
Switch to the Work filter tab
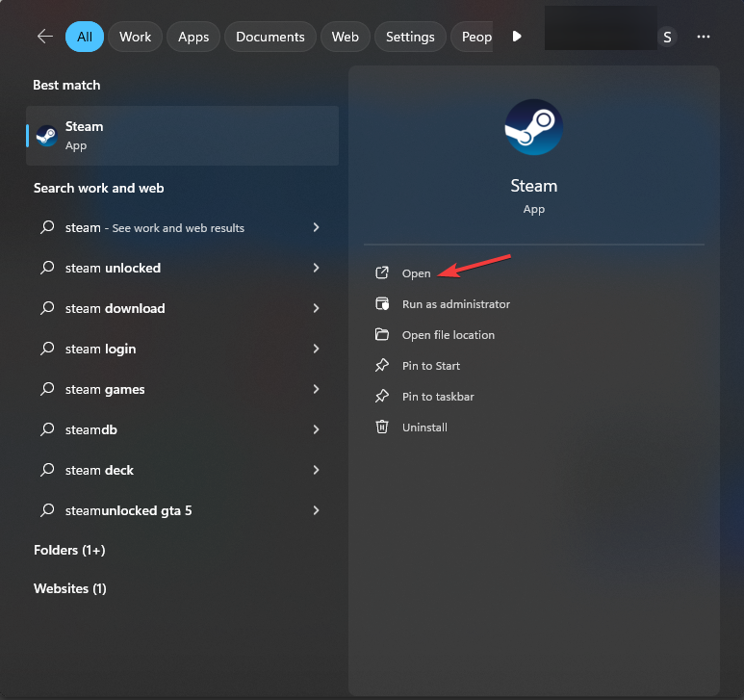[x=136, y=37]
